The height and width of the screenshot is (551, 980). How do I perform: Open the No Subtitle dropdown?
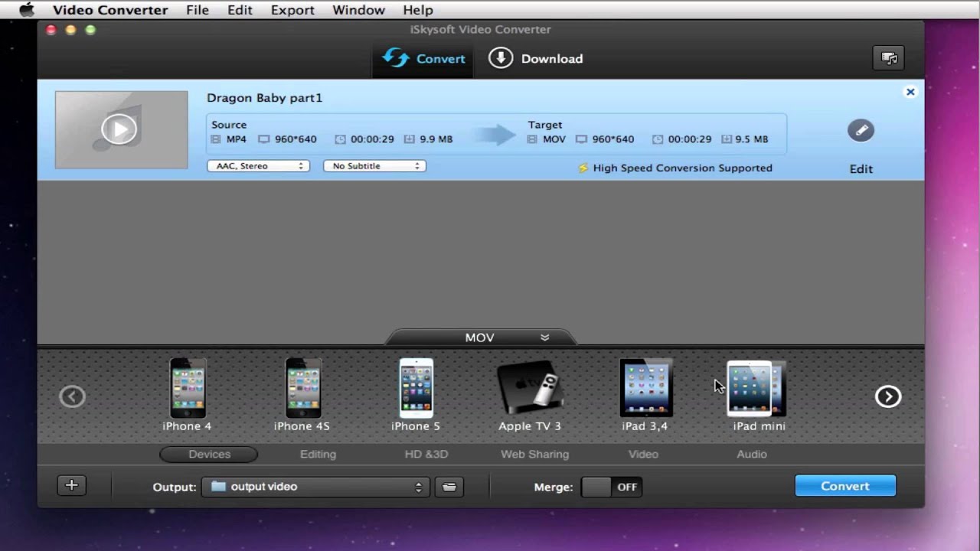374,166
